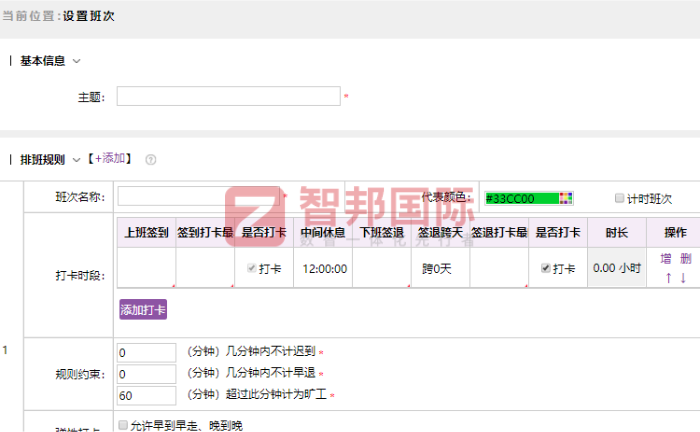Click the 中间休息 12:00:00 time cell
Image resolution: width=700 pixels, height=432 pixels.
click(323, 268)
